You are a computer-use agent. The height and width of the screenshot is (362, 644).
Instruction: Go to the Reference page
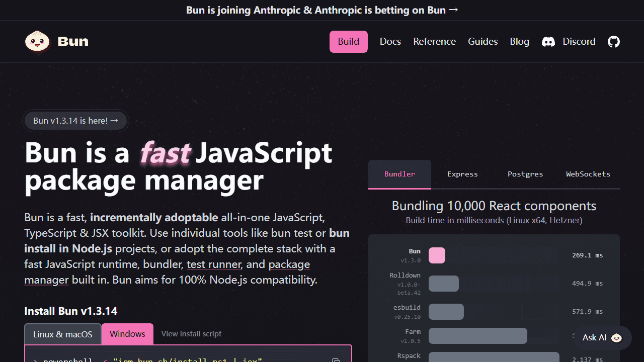point(435,42)
